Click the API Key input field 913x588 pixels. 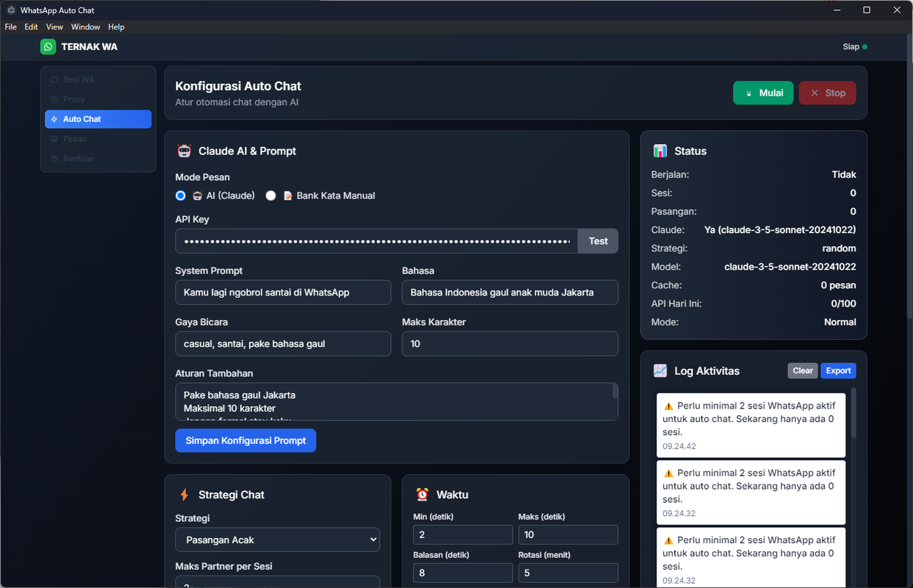[x=376, y=241]
